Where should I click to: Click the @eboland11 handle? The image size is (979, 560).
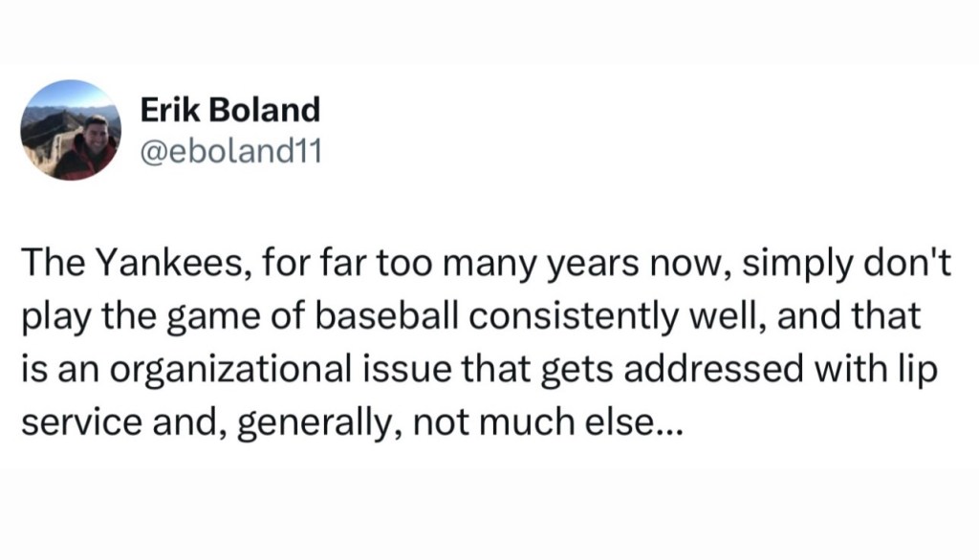coord(220,150)
